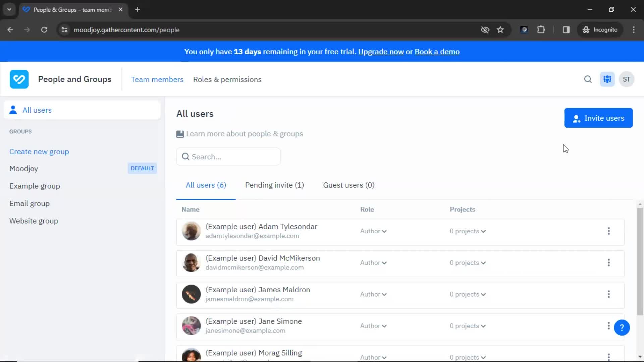The width and height of the screenshot is (644, 362).
Task: Click the help question mark icon
Action: (x=622, y=327)
